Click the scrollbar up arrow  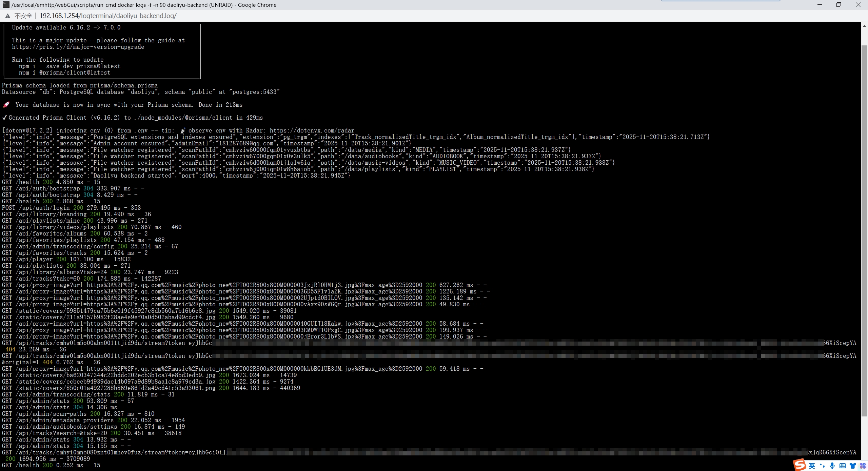pyautogui.click(x=864, y=26)
